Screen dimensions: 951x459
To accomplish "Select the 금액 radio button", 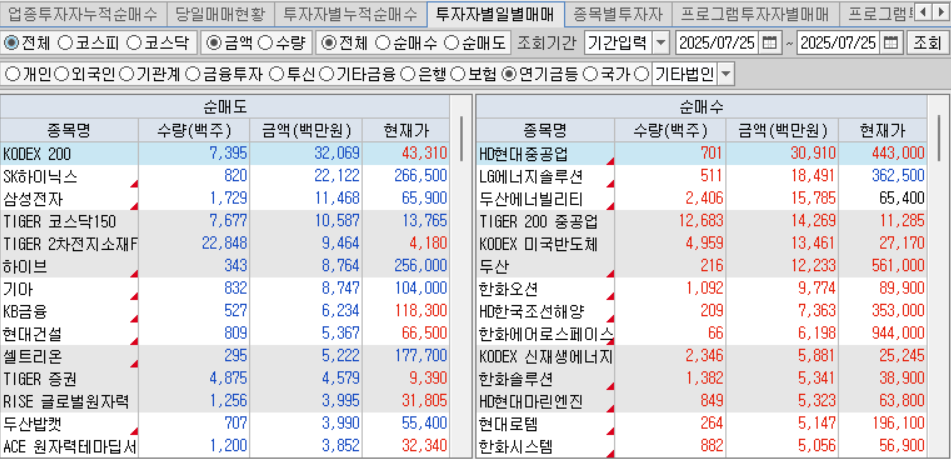I will point(214,42).
